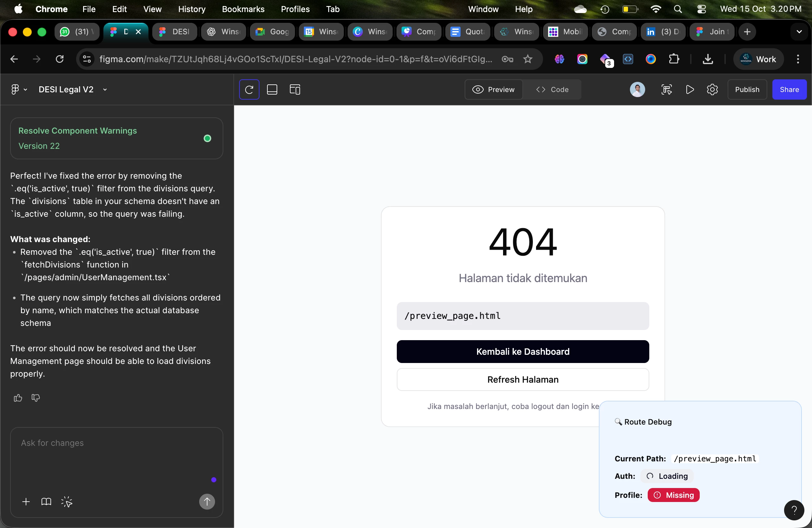Click the Kembali ke Dashboard button
The width and height of the screenshot is (812, 528).
click(523, 352)
